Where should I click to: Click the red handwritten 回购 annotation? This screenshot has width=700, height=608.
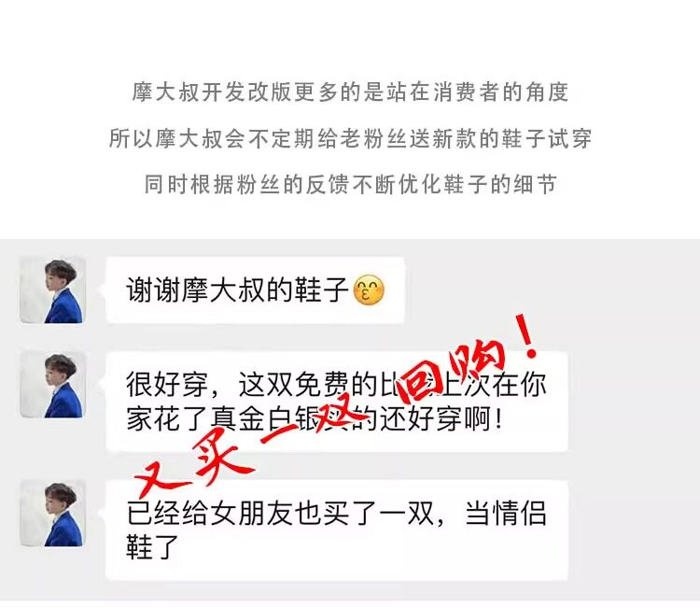click(x=451, y=371)
